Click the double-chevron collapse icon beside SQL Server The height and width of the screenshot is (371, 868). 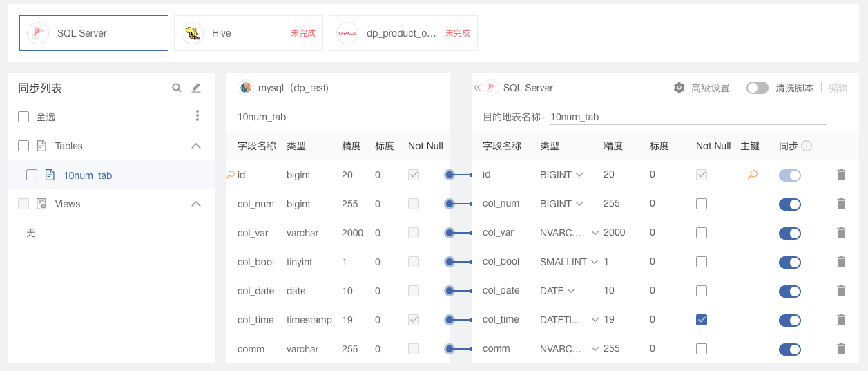pyautogui.click(x=477, y=88)
